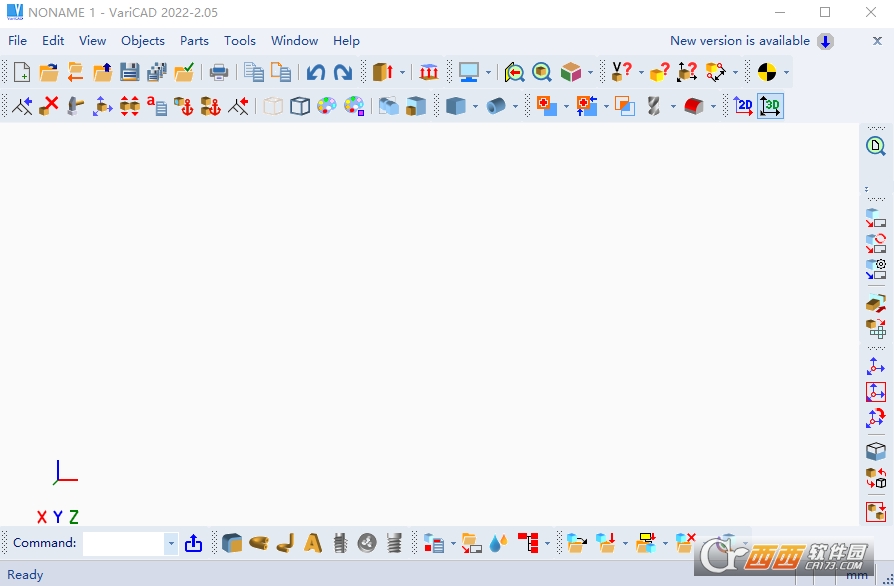
Task: Open dropdown next to center of gravity icon
Action: pyautogui.click(x=786, y=73)
